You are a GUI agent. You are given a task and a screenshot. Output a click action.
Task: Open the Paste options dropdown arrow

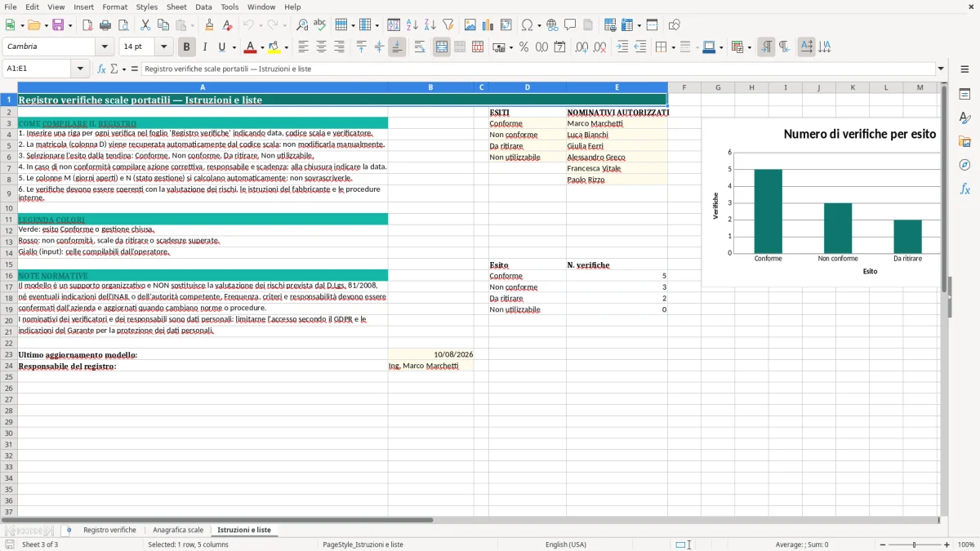click(192, 25)
